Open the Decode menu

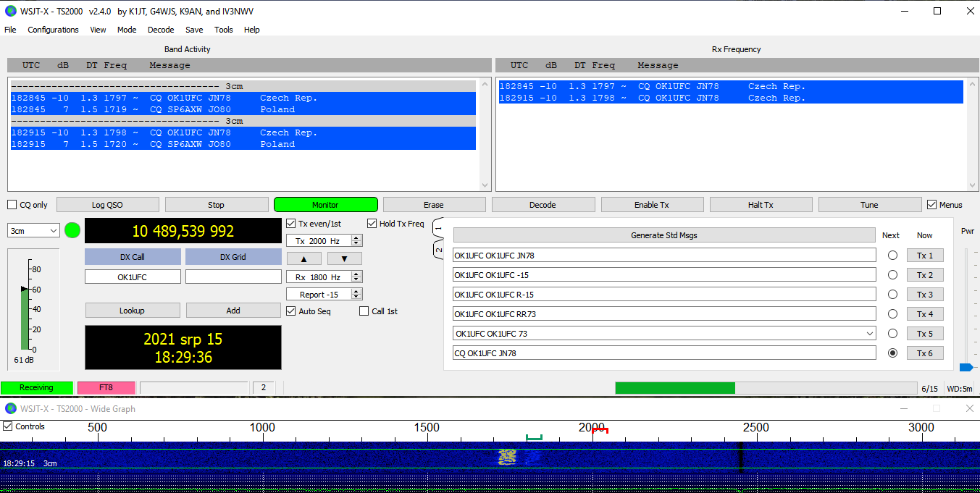click(x=161, y=30)
